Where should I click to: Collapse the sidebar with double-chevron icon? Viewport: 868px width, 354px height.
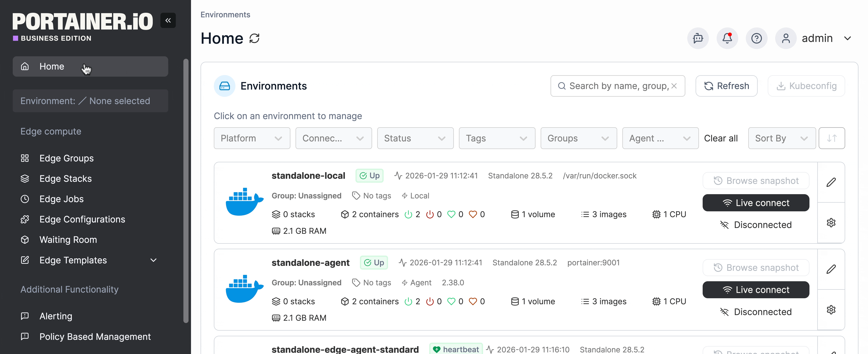pos(168,21)
